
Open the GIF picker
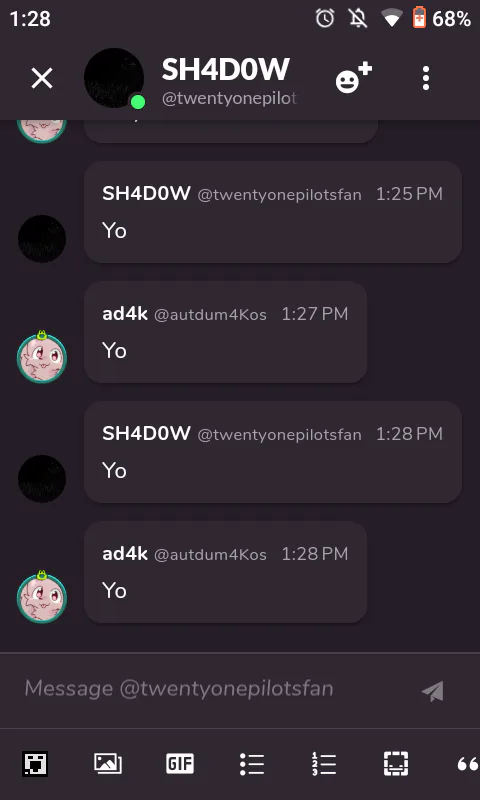click(x=180, y=764)
